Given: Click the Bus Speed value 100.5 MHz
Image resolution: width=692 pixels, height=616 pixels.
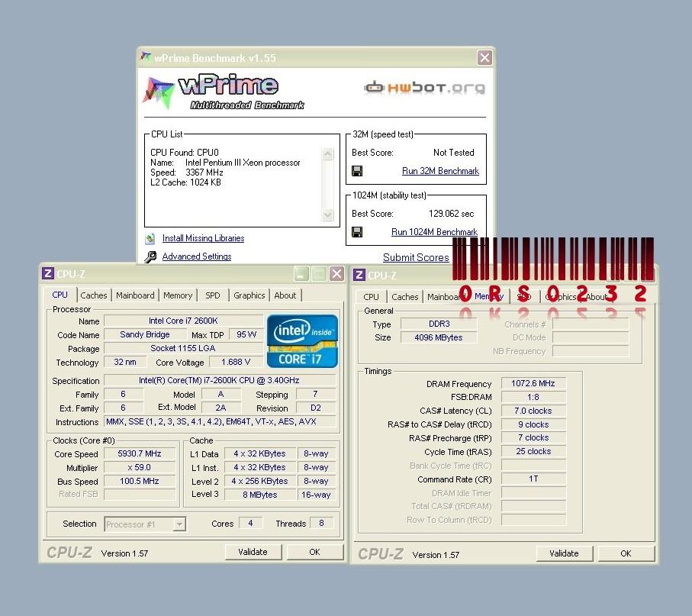Looking at the screenshot, I should (140, 482).
